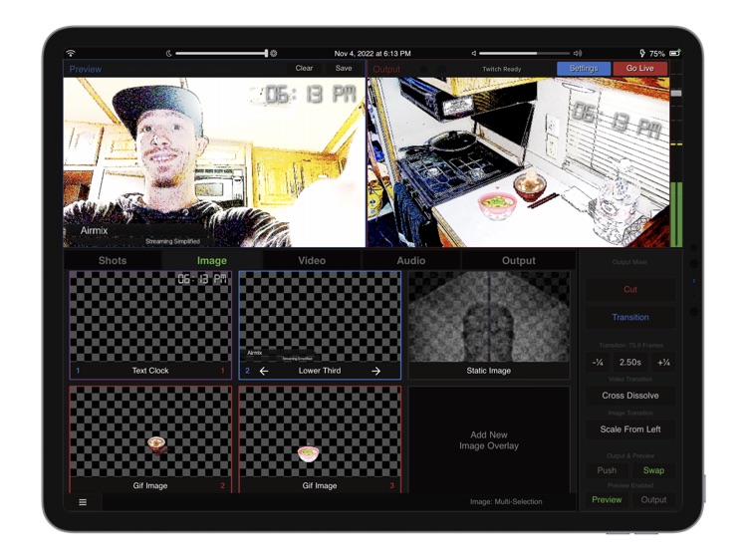This screenshot has height=560, width=747.
Task: Toggle the Push mode option
Action: (x=607, y=470)
